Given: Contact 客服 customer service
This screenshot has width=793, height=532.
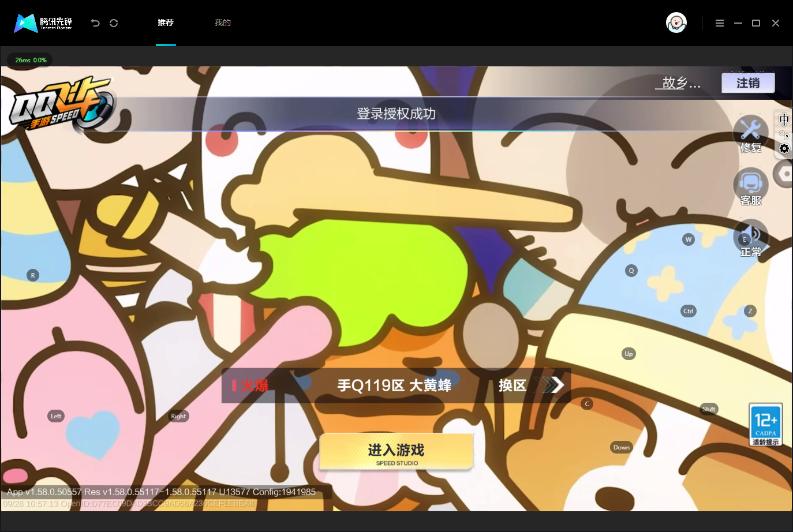Looking at the screenshot, I should pos(751,186).
